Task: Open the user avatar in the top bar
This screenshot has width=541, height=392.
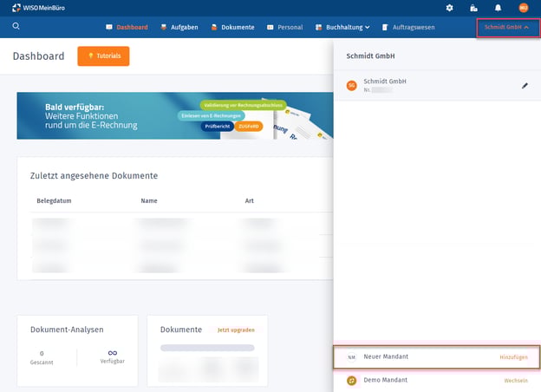Action: point(523,8)
